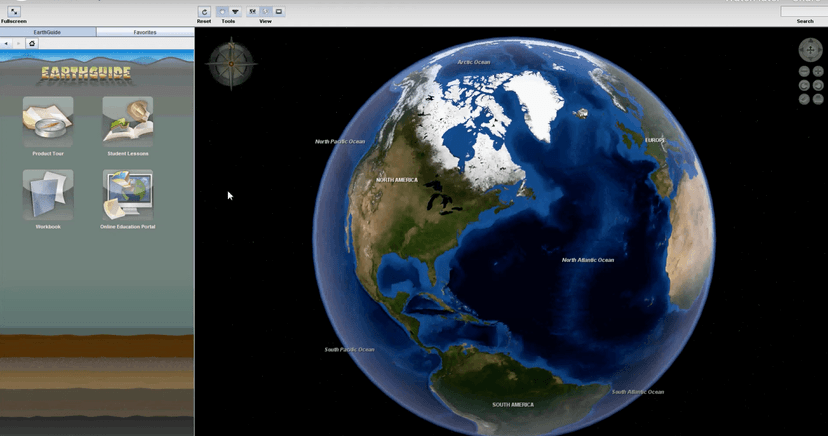
Task: Go back with the left arrow
Action: click(6, 43)
